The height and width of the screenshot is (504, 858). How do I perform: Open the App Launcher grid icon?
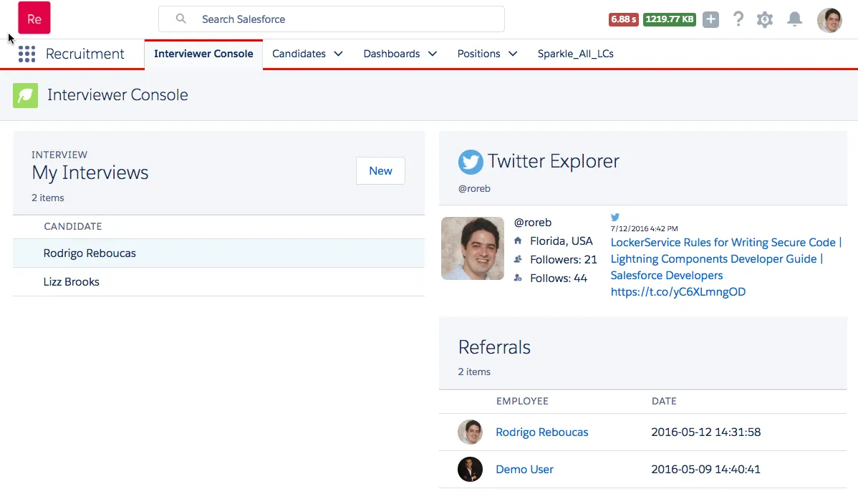pyautogui.click(x=26, y=54)
